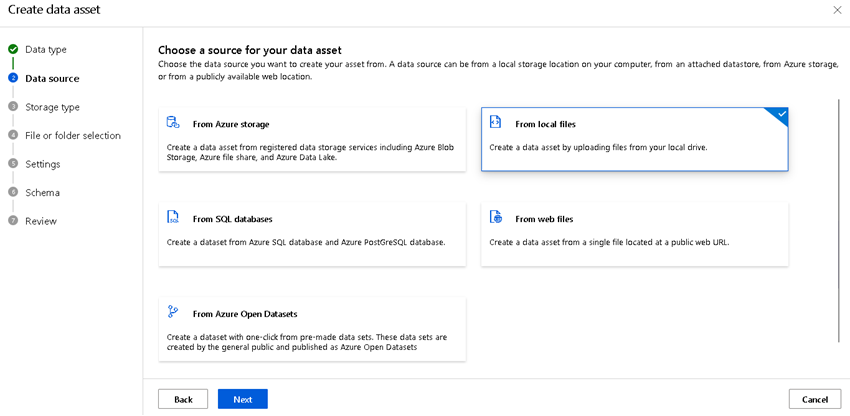850x416 pixels.
Task: Choose the From Azure storage title
Action: (x=231, y=124)
